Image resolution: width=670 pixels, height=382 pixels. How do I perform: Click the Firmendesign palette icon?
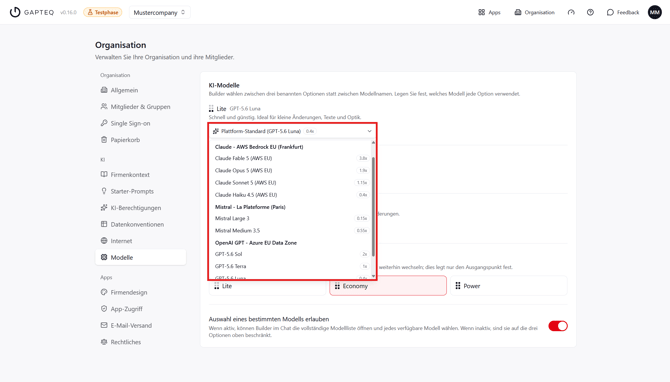coord(104,292)
